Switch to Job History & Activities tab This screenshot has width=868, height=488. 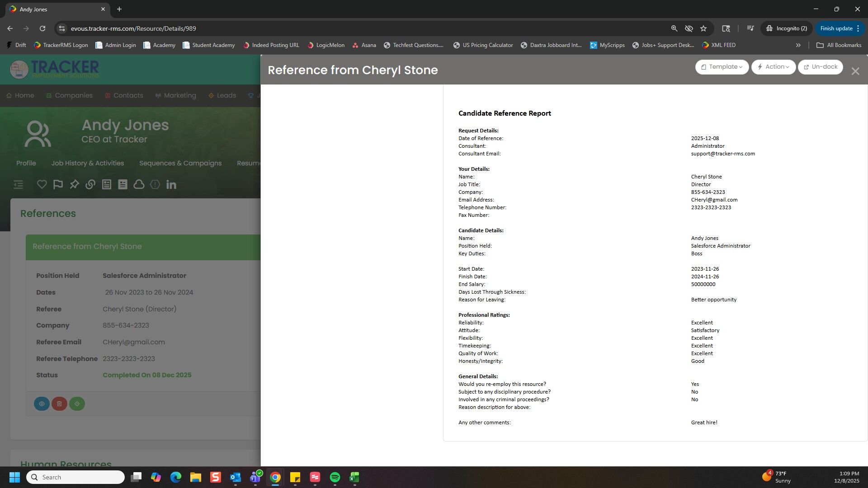click(87, 163)
